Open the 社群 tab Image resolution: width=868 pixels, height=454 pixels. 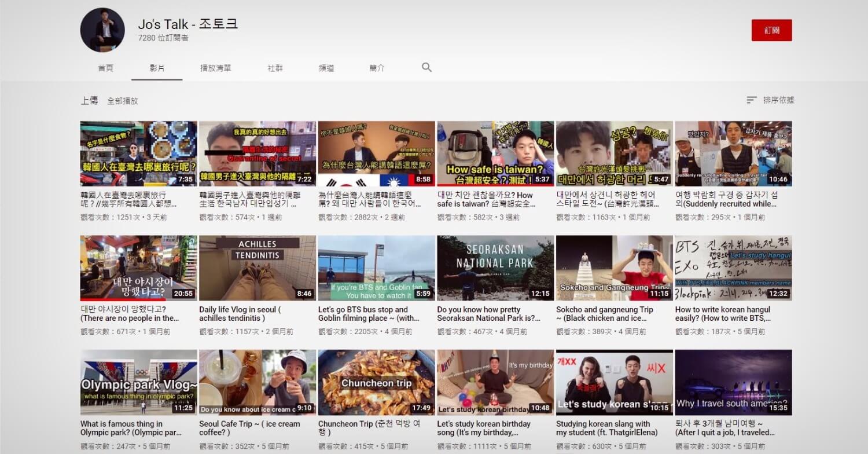(274, 67)
